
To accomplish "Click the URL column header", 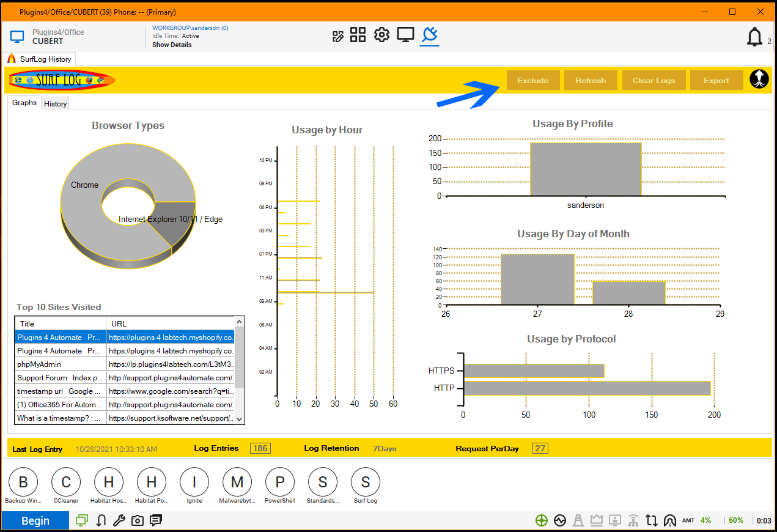I will click(x=171, y=323).
